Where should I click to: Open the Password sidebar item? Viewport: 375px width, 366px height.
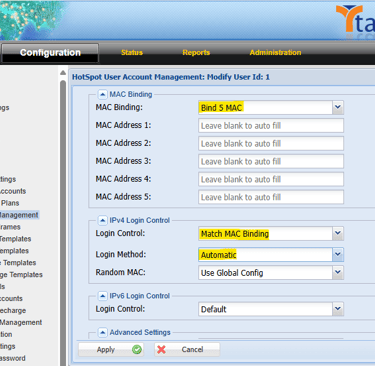(13, 358)
